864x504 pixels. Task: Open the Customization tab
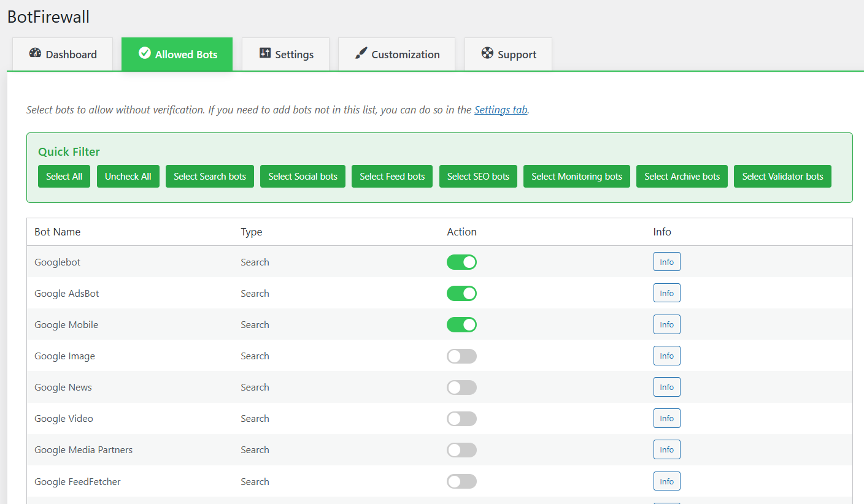point(396,54)
